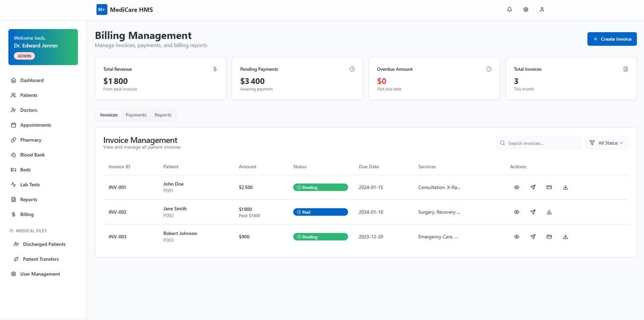
Task: Download invoice INV-001
Action: coord(566,188)
